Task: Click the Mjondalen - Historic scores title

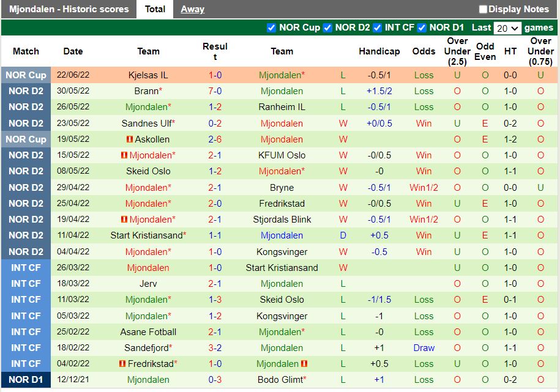Action: [x=69, y=9]
